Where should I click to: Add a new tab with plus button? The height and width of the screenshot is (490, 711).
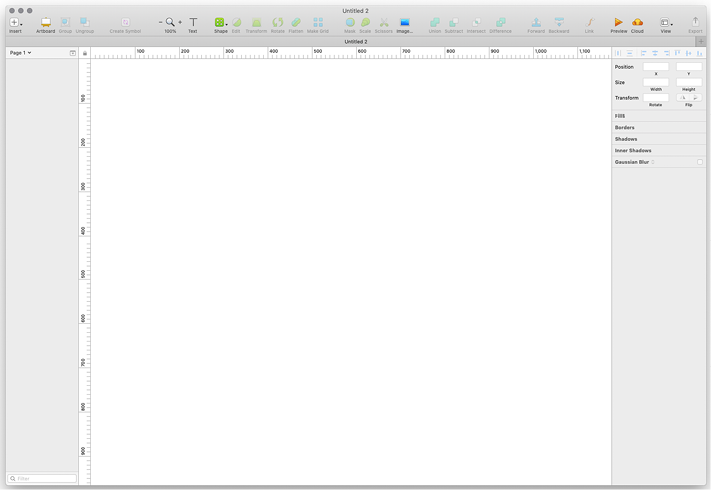[x=700, y=42]
